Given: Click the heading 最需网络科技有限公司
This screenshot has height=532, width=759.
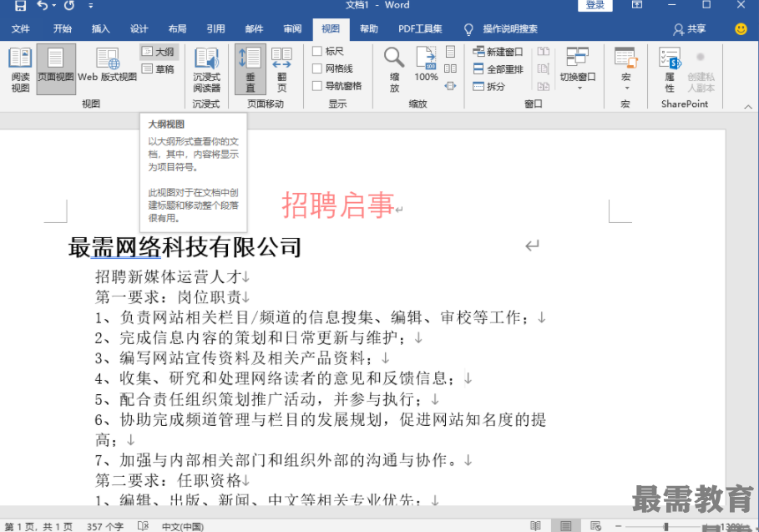Looking at the screenshot, I should [185, 247].
